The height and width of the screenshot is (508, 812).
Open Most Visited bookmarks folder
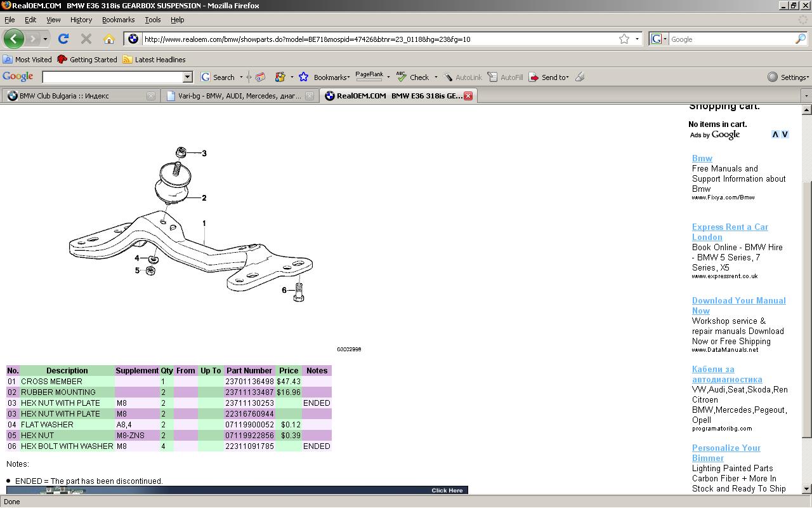click(27, 60)
